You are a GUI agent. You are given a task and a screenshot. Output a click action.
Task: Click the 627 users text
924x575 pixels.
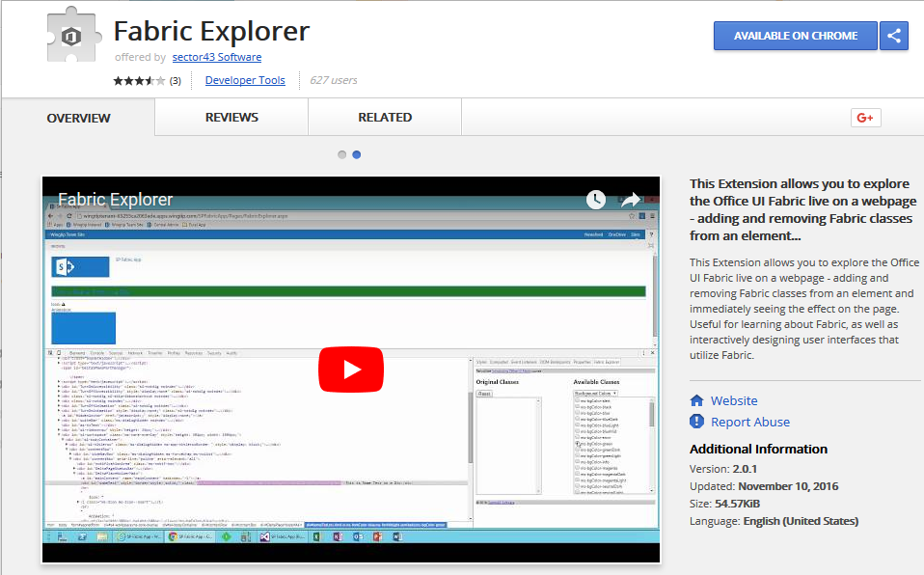334,80
